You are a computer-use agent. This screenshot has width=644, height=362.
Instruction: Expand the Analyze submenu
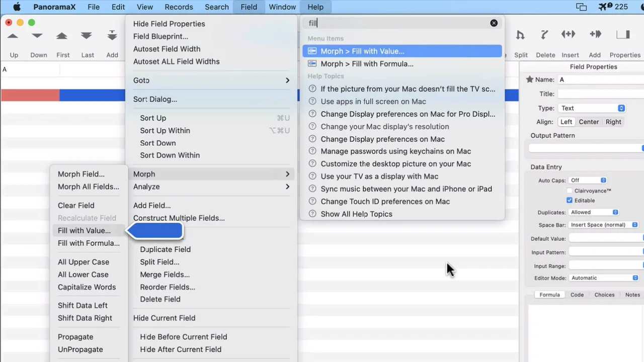(211, 187)
